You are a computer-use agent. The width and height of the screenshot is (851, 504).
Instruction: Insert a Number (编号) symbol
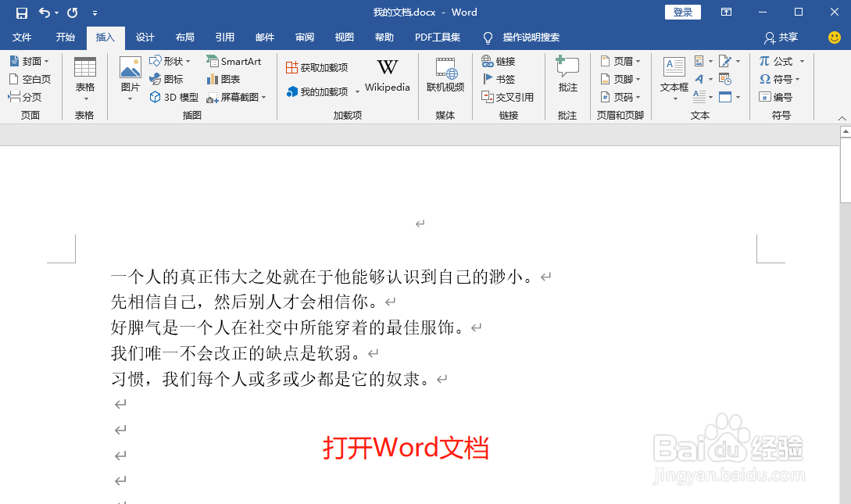(x=775, y=97)
